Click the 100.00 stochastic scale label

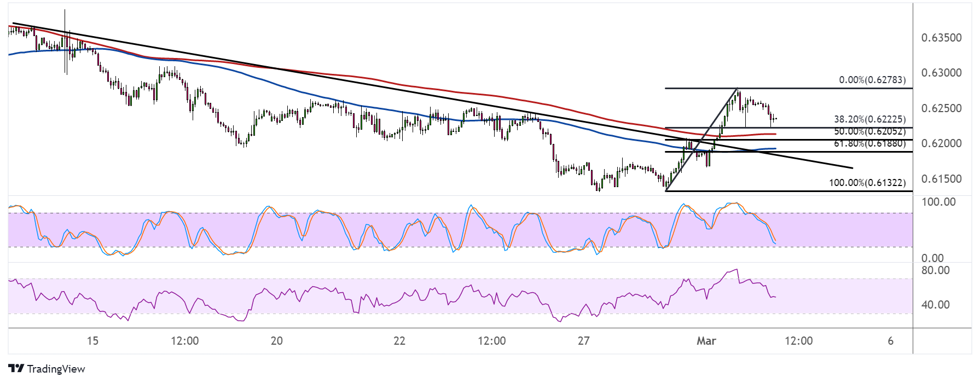tap(938, 202)
